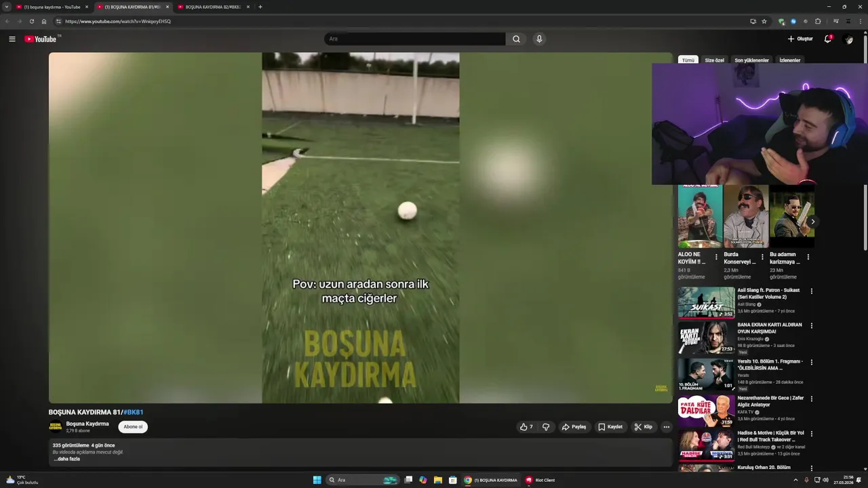Focus the YouTube 'Ara' search field
Image resolution: width=868 pixels, height=488 pixels.
click(x=414, y=39)
